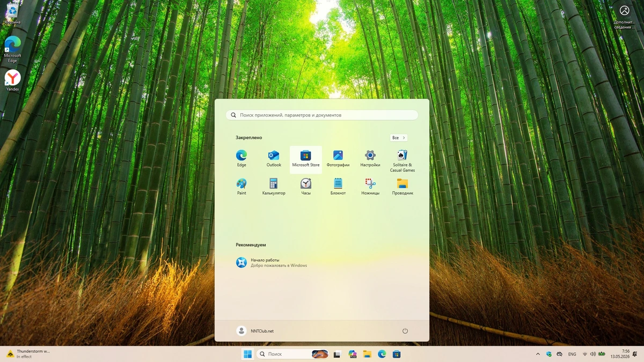This screenshot has width=644, height=362.
Task: Click the Закреплено section heading
Action: pos(248,138)
